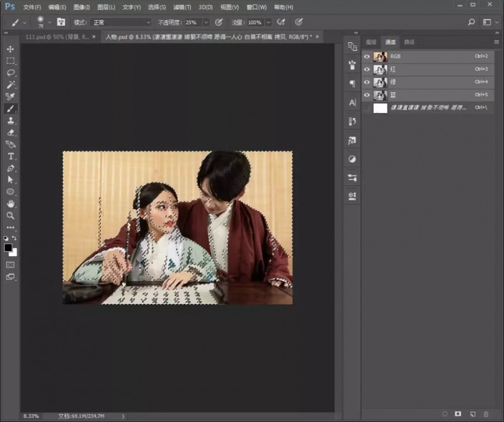Open the File menu

tap(32, 7)
